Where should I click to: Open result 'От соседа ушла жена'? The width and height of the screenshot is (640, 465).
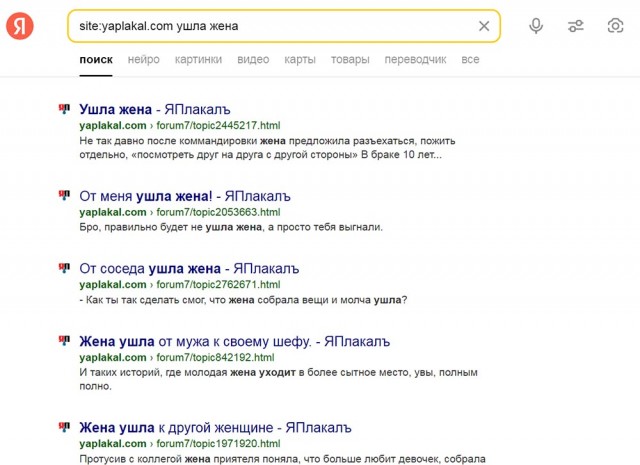click(189, 269)
